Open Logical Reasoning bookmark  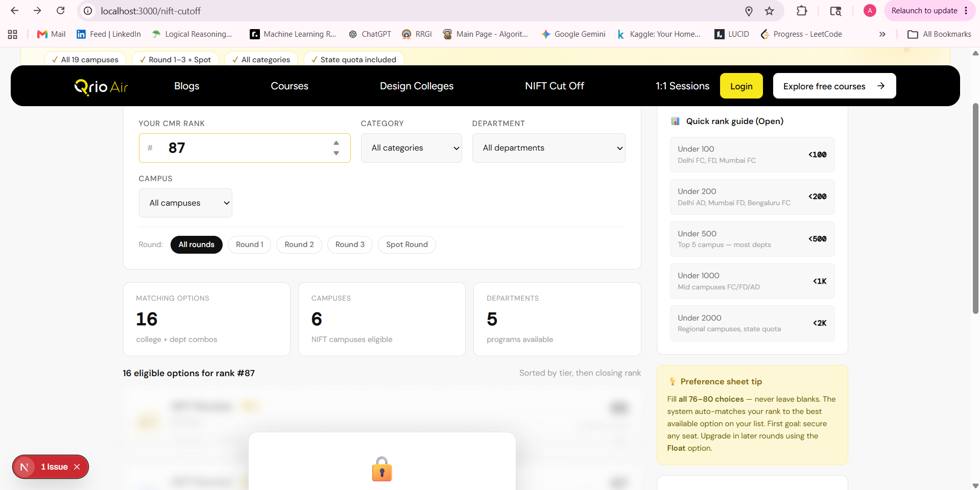point(192,34)
